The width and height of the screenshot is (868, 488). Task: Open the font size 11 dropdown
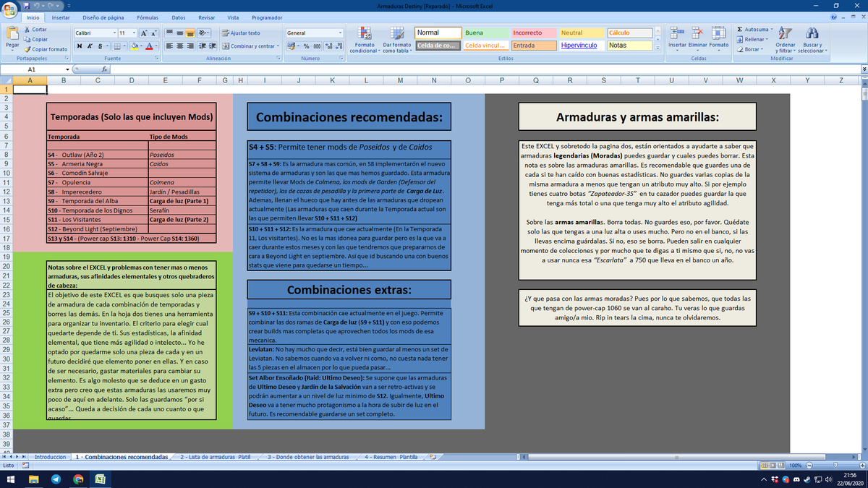click(135, 33)
